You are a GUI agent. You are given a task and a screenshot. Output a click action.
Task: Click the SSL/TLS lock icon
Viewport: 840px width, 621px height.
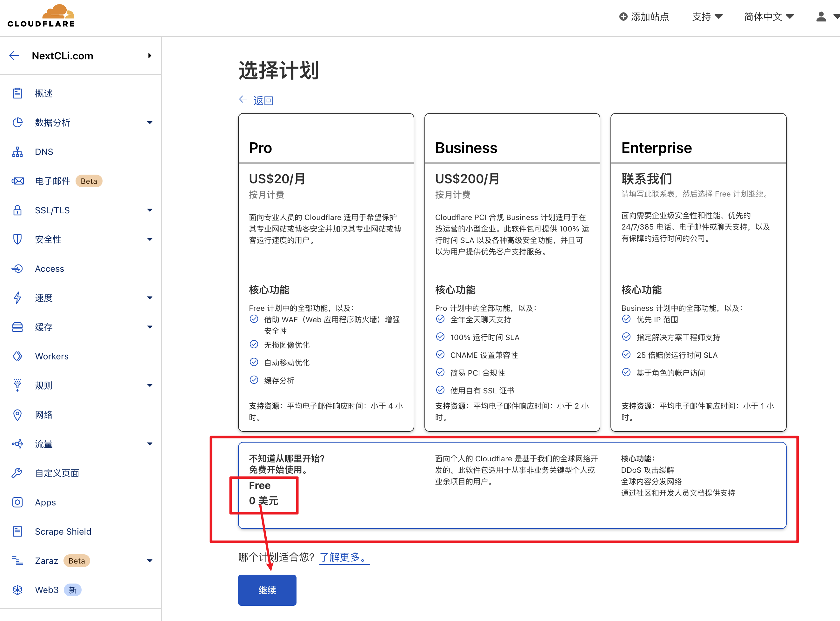point(17,210)
